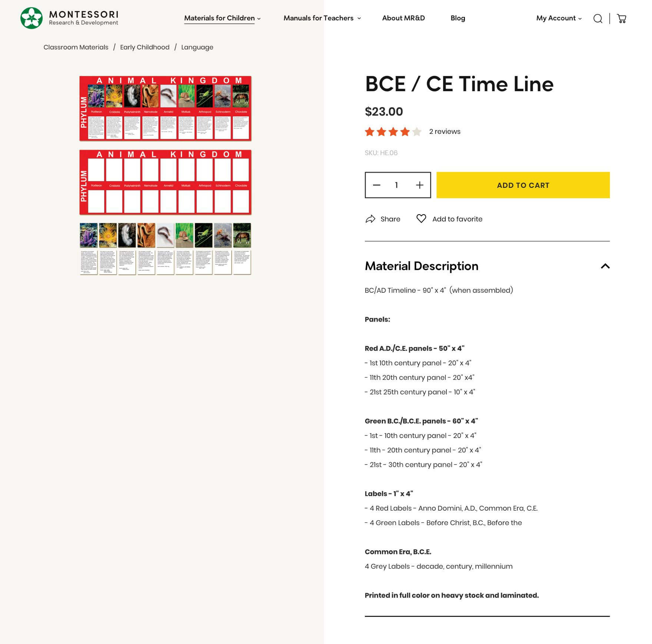Open the search magnifier icon
The width and height of the screenshot is (652, 644).
point(598,19)
